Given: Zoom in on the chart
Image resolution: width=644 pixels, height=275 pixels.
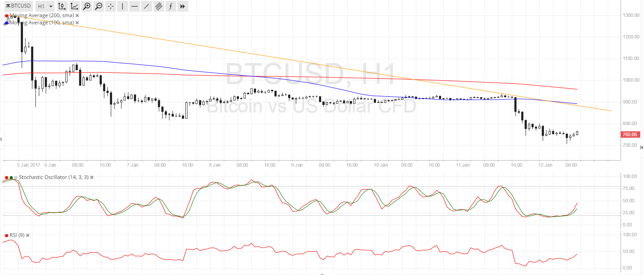Looking at the screenshot, I should tap(87, 6).
